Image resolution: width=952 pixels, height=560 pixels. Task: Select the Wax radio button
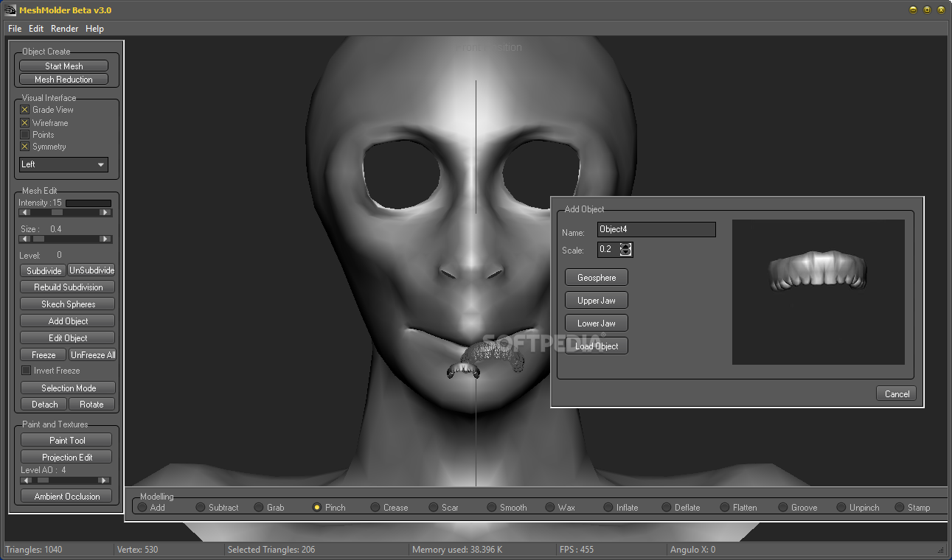pos(550,507)
